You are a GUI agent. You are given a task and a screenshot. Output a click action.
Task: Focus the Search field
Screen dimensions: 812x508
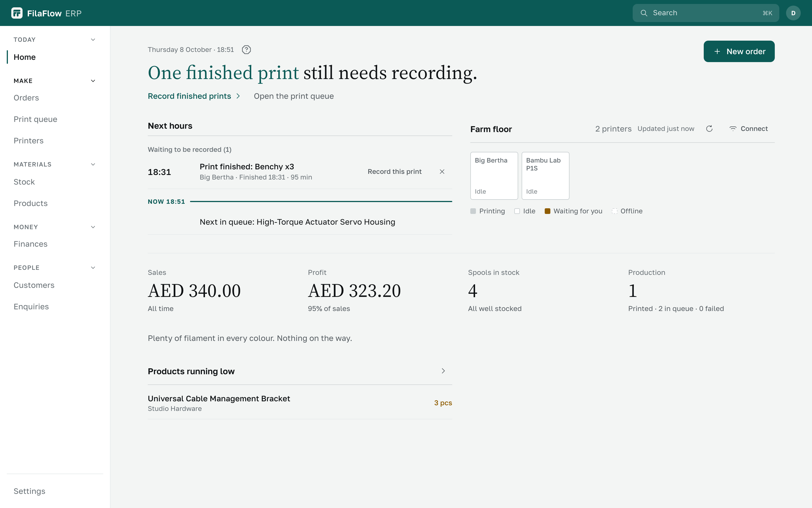point(706,13)
